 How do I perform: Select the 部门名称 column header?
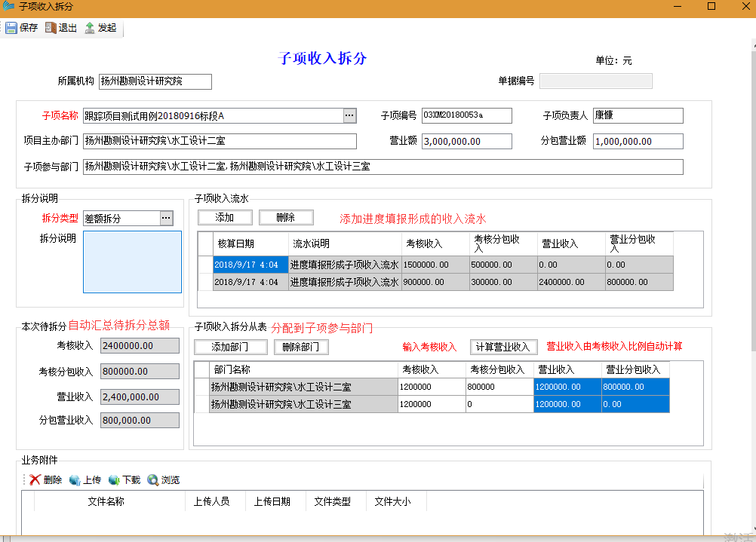(304, 369)
